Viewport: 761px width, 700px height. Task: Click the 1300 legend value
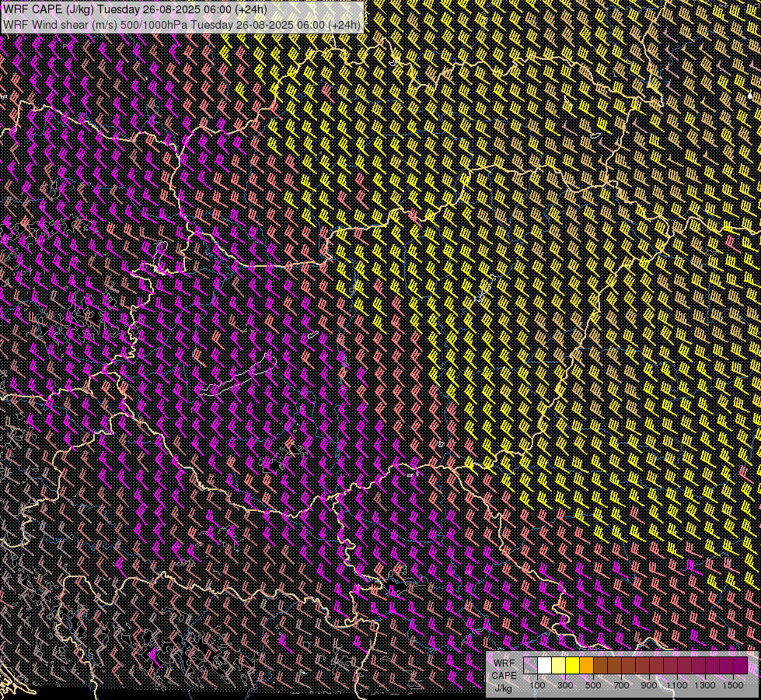pos(705,685)
